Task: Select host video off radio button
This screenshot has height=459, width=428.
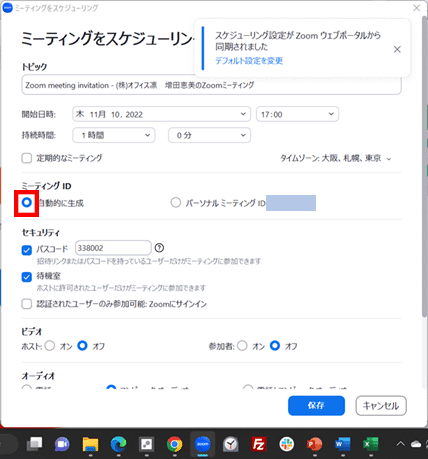Action: click(82, 346)
